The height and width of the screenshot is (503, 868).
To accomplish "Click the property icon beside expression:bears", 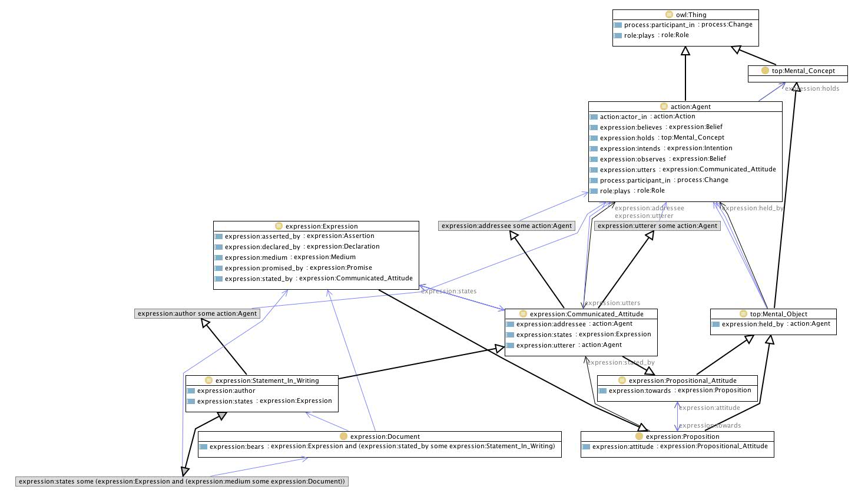I will tap(203, 447).
